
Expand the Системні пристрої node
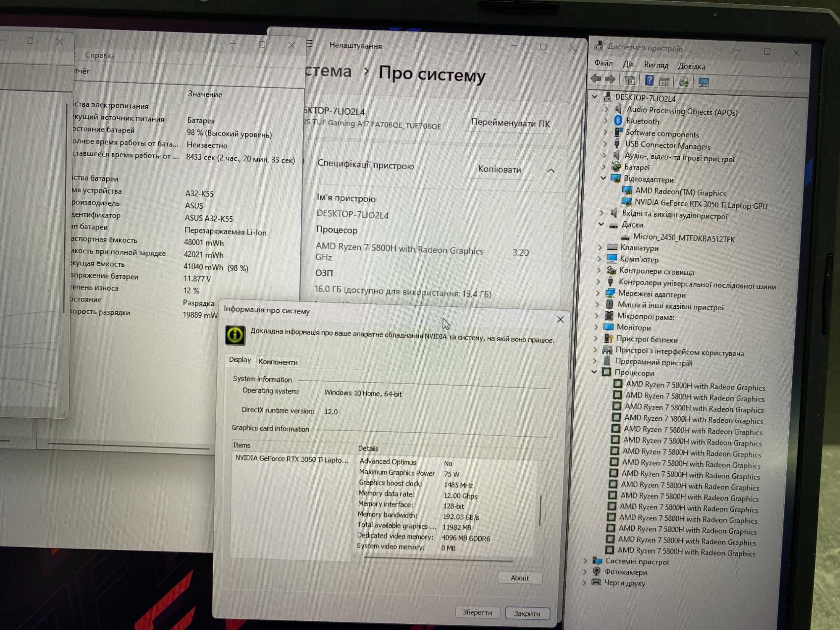coord(585,561)
